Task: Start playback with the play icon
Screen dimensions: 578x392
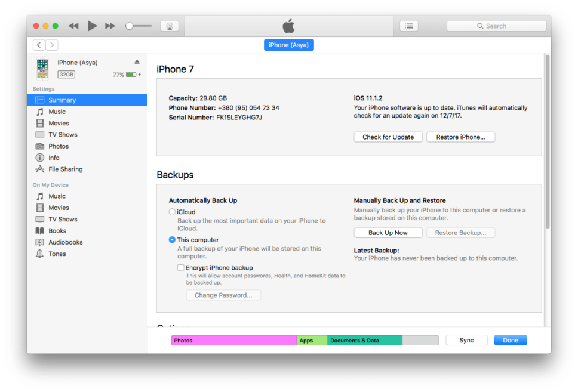Action: pyautogui.click(x=92, y=26)
